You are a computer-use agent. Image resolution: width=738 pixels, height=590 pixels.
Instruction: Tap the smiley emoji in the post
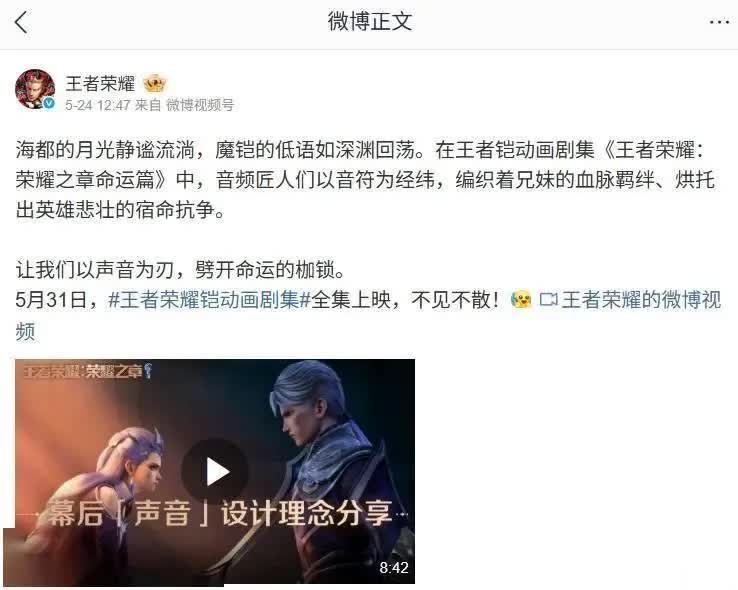click(521, 300)
